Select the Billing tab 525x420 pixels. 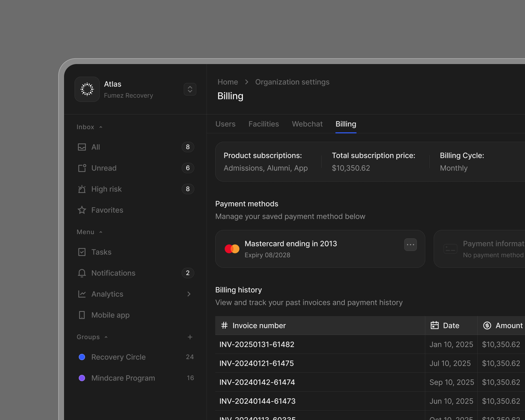346,124
